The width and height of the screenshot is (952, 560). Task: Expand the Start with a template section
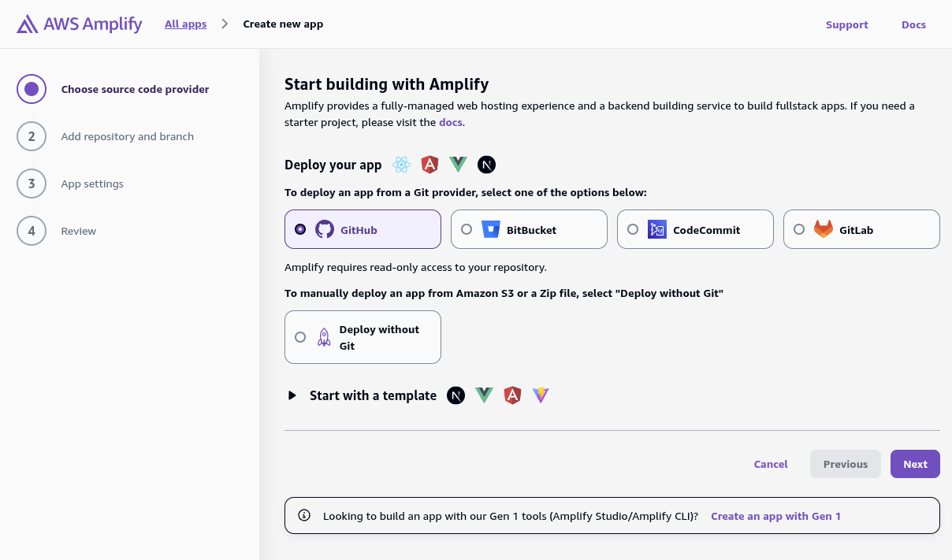292,395
